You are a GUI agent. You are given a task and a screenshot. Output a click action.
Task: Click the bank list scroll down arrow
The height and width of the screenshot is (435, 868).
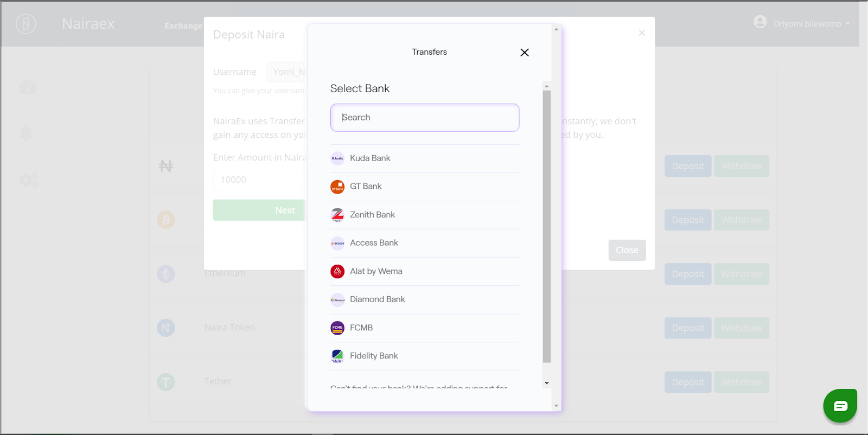[x=547, y=383]
